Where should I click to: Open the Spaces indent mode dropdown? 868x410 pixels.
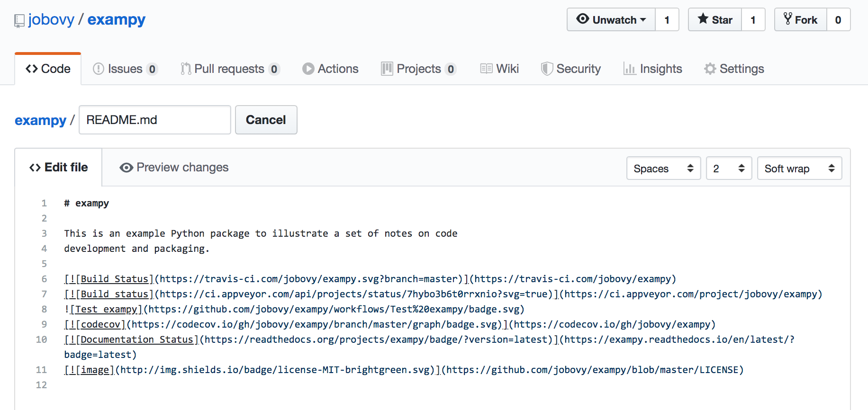pos(663,168)
